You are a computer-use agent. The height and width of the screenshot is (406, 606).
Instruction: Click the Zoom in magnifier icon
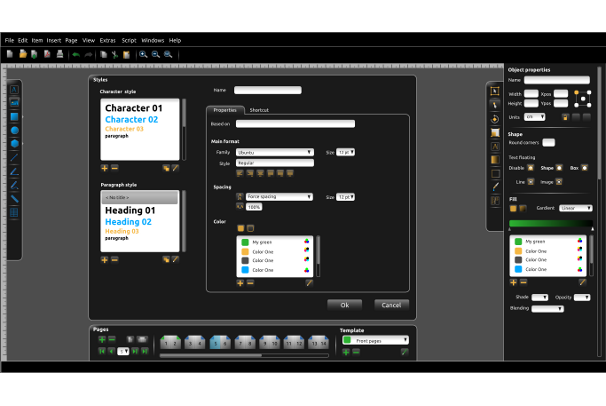point(143,53)
